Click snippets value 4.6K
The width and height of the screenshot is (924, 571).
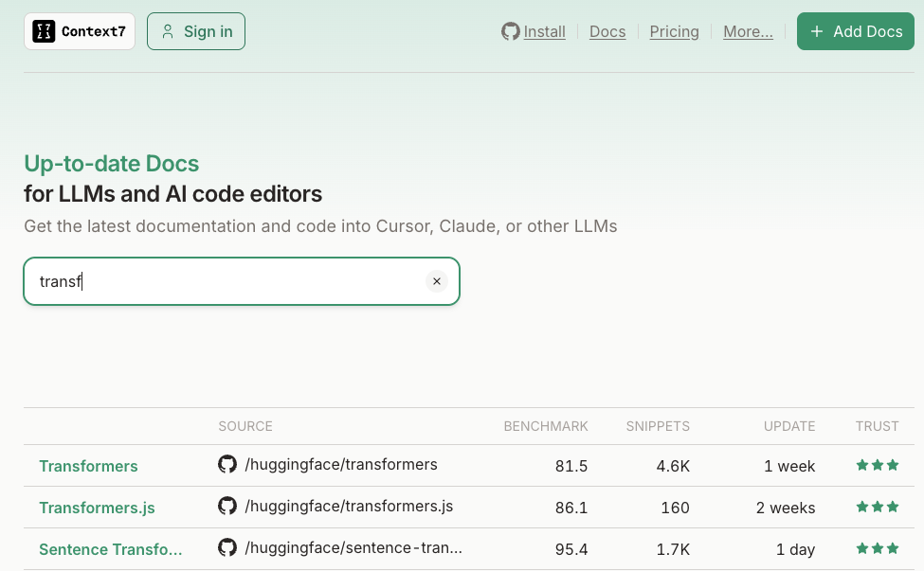673,466
